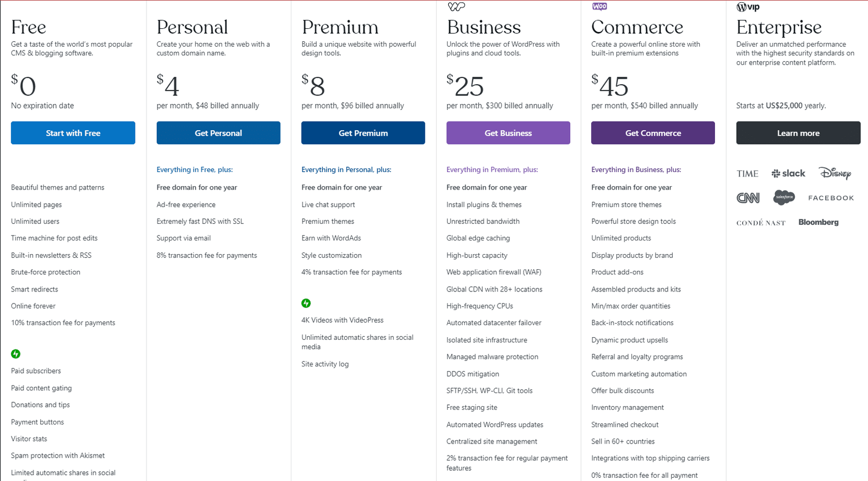
Task: Click the WordPress VIP logo above Enterprise
Action: (748, 7)
